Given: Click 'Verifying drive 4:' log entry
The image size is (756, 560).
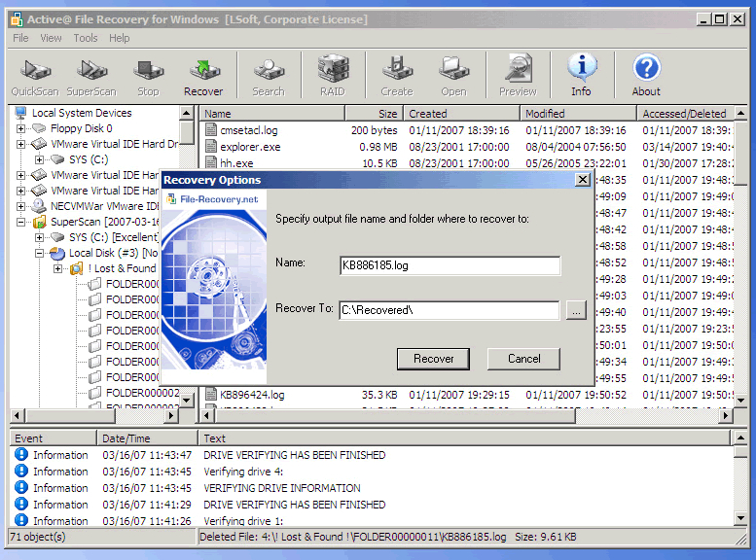Looking at the screenshot, I should 243,472.
